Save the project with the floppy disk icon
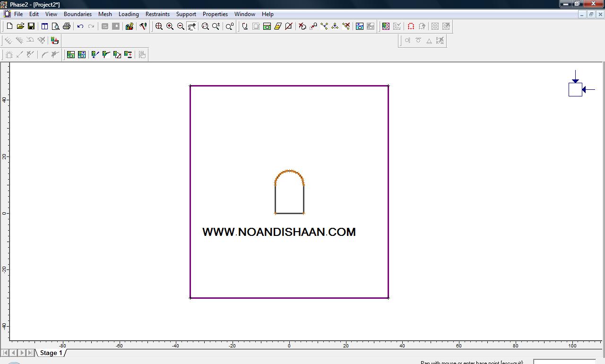Viewport: 605px width, 364px height. pos(31,26)
